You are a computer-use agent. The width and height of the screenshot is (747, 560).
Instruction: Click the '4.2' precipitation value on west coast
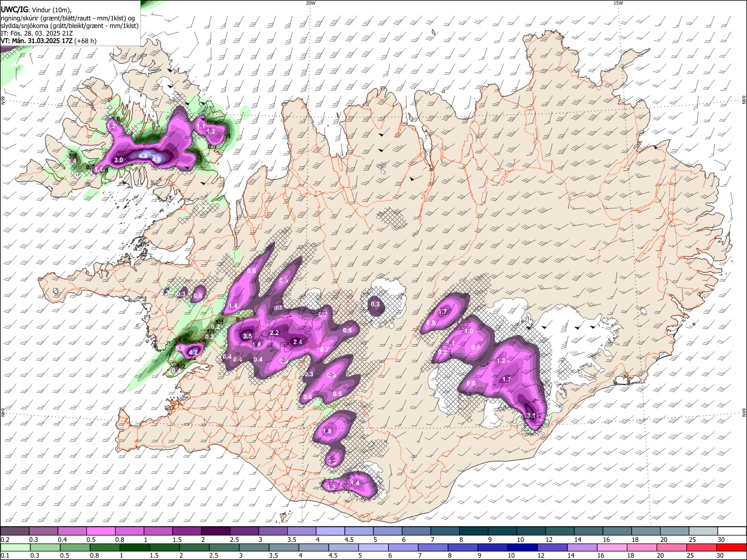(193, 352)
